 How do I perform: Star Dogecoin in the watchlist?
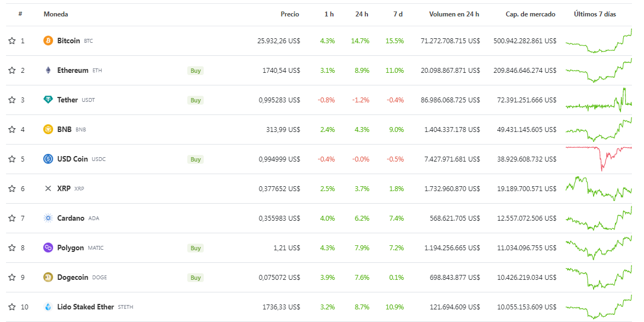click(12, 277)
